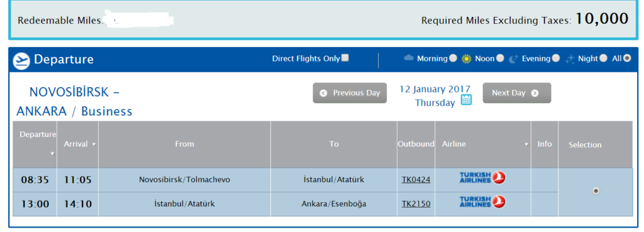
Task: Choose the All flights radio option
Action: (627, 58)
